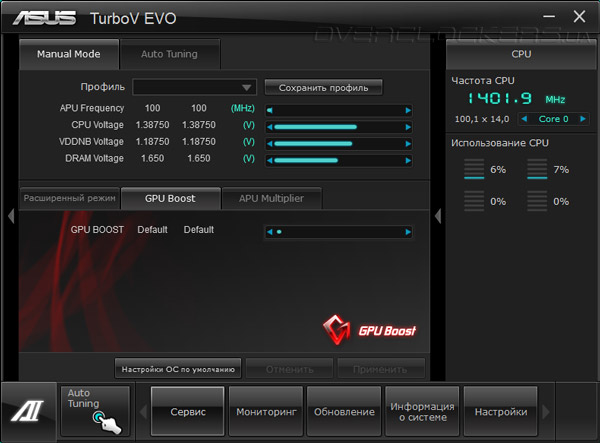Open the Обновление section
Screen dimensions: 600x443
pyautogui.click(x=344, y=411)
